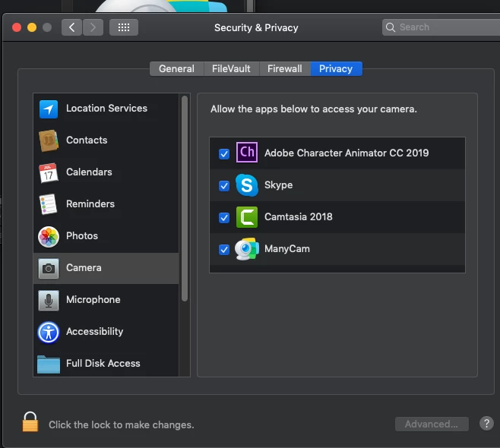
Task: Select the Privacy tab
Action: coord(336,69)
